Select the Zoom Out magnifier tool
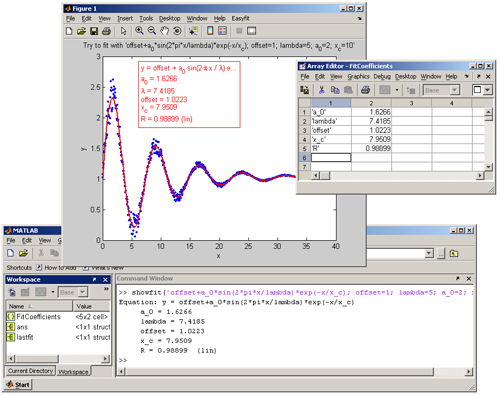This screenshot has height=395, width=500. pos(152,31)
